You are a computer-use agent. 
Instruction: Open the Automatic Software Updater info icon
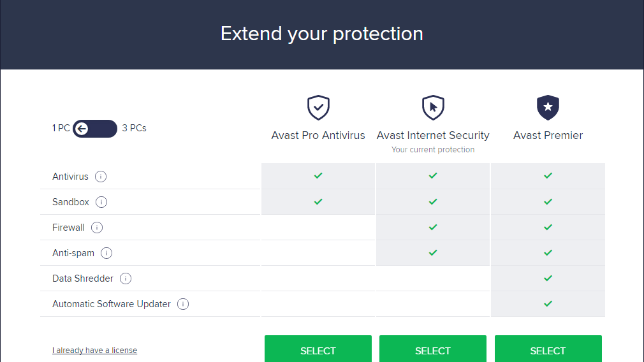click(183, 304)
